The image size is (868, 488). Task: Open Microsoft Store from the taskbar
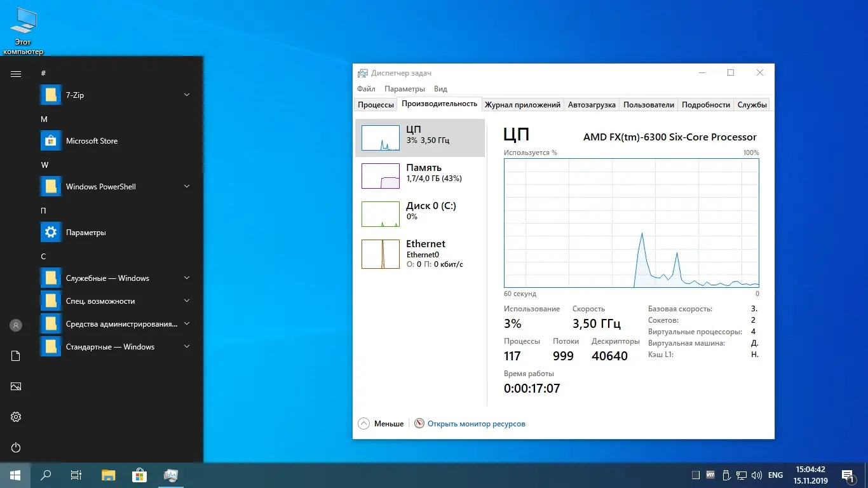(139, 475)
